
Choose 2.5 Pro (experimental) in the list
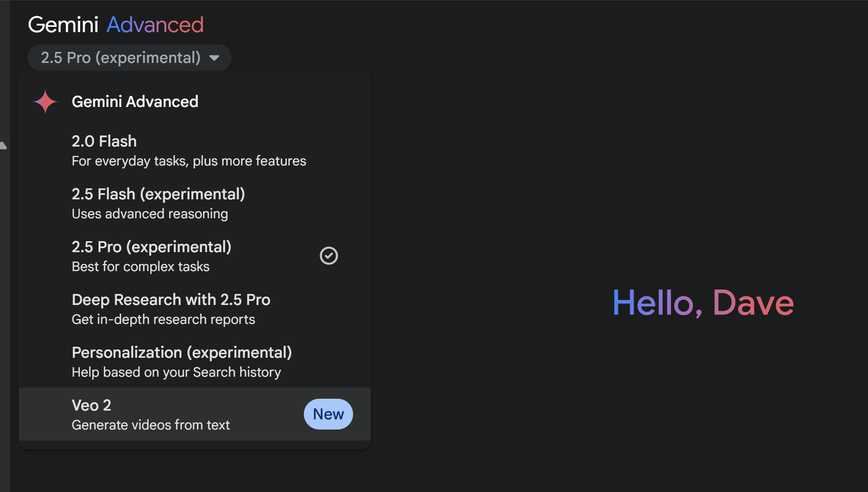pyautogui.click(x=151, y=247)
